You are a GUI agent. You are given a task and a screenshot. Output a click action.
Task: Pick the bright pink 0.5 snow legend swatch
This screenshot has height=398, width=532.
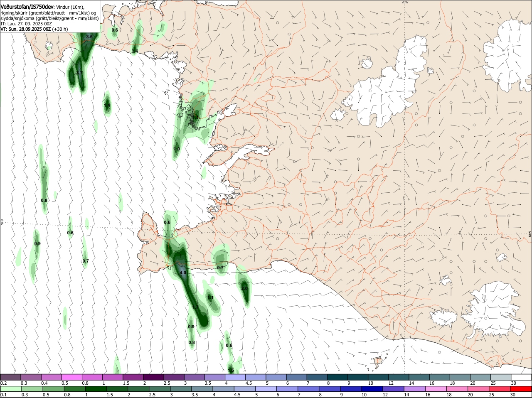pyautogui.click(x=72, y=377)
